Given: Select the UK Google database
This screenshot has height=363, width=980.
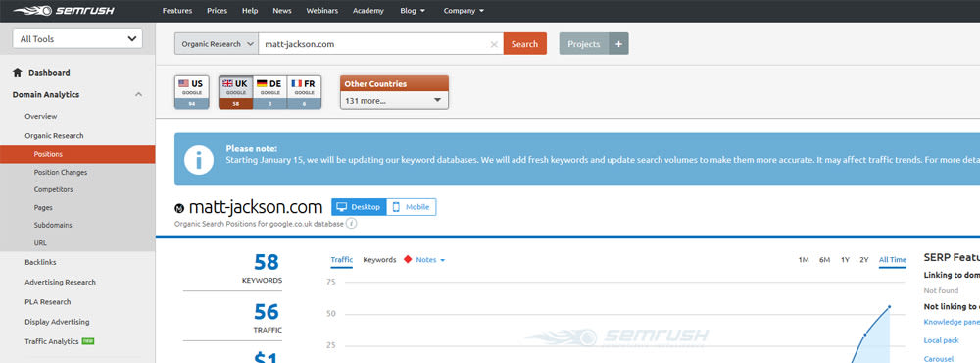Looking at the screenshot, I should 235,92.
